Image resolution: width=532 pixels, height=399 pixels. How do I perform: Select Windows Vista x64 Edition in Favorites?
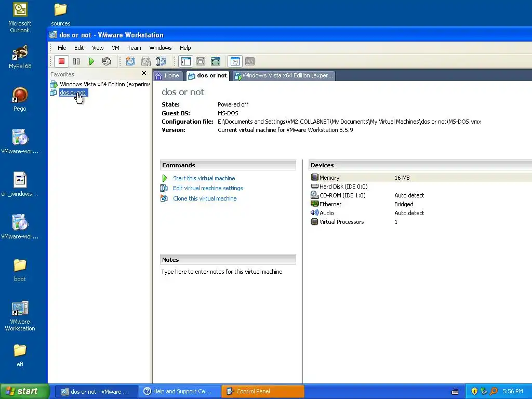(100, 84)
